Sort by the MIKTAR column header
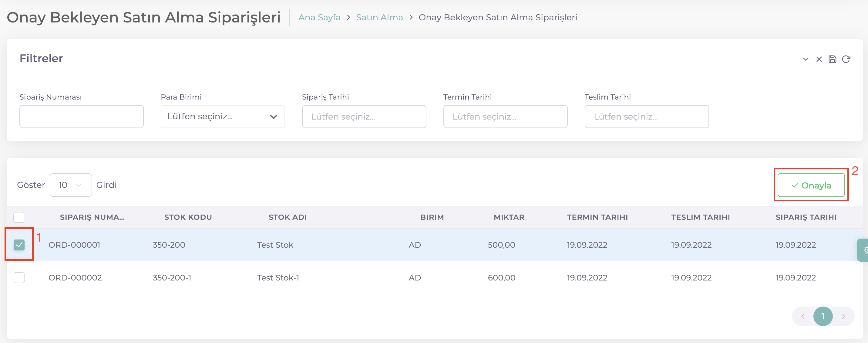This screenshot has height=343, width=868. click(509, 217)
